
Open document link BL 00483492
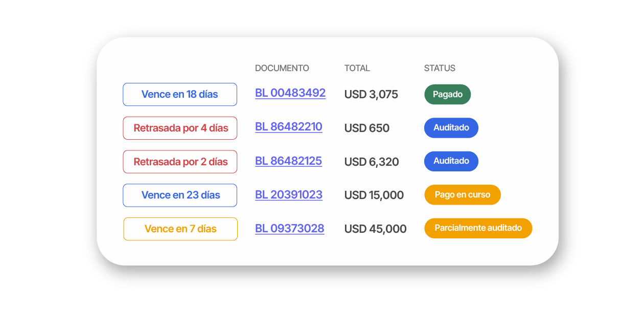coord(290,93)
